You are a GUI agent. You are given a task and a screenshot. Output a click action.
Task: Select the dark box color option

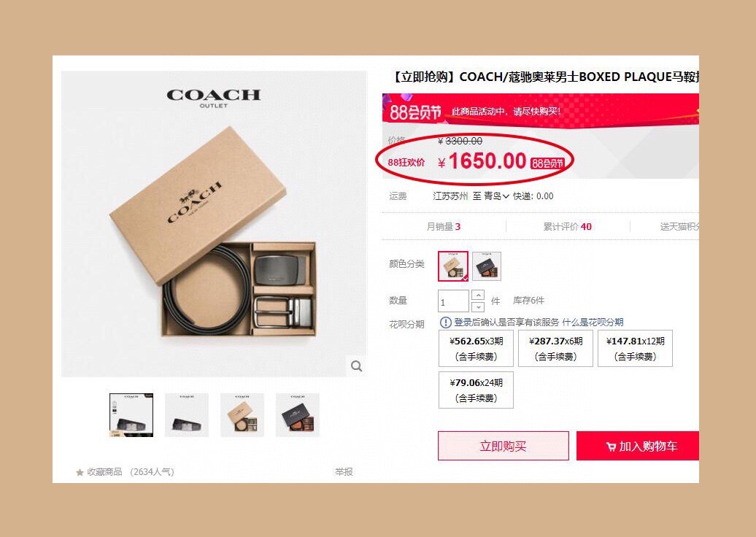click(x=487, y=266)
